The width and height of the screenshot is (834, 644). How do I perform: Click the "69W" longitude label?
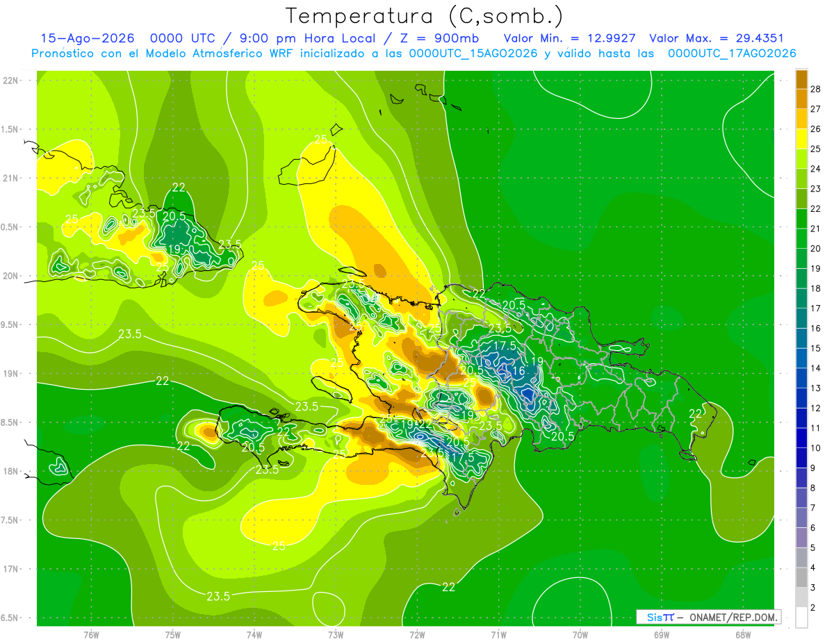pyautogui.click(x=662, y=635)
